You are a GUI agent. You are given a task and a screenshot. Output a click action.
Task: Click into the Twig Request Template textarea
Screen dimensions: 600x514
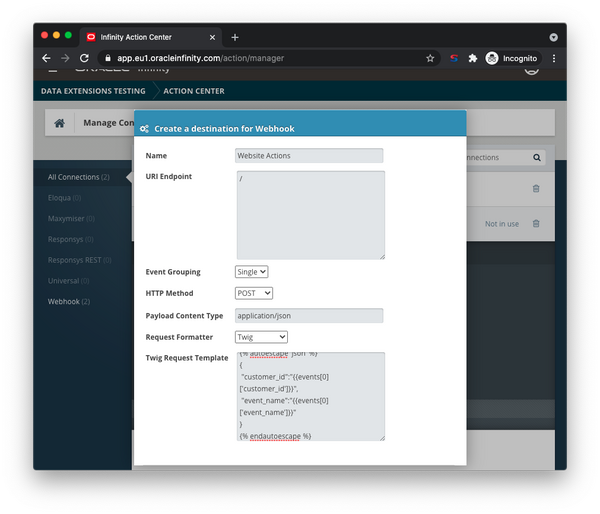pyautogui.click(x=311, y=397)
